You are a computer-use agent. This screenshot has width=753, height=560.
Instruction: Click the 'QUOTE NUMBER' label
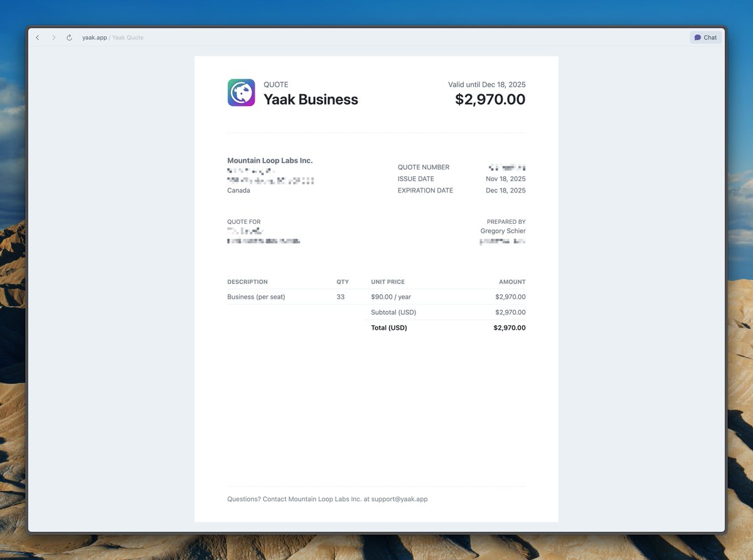click(x=424, y=167)
